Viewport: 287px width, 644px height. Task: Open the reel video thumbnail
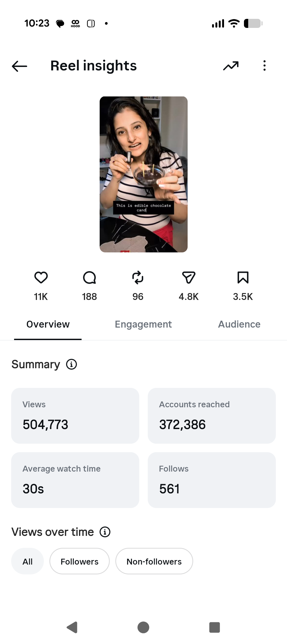[143, 174]
